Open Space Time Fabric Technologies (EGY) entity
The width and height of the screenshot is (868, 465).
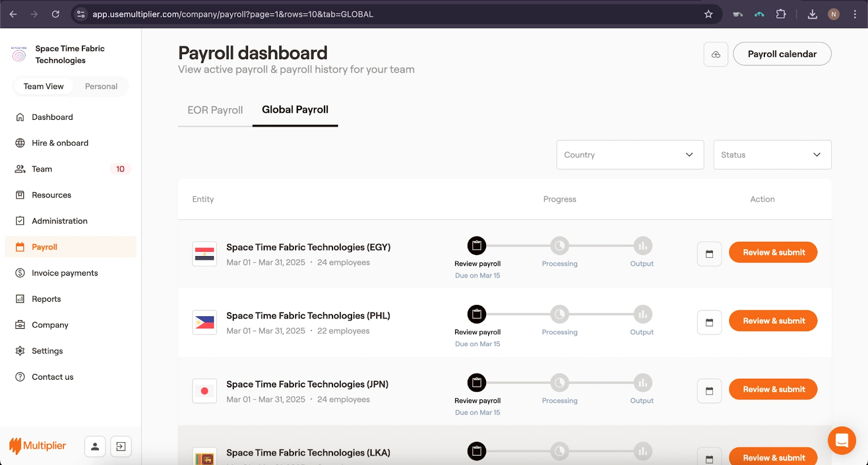pyautogui.click(x=308, y=247)
